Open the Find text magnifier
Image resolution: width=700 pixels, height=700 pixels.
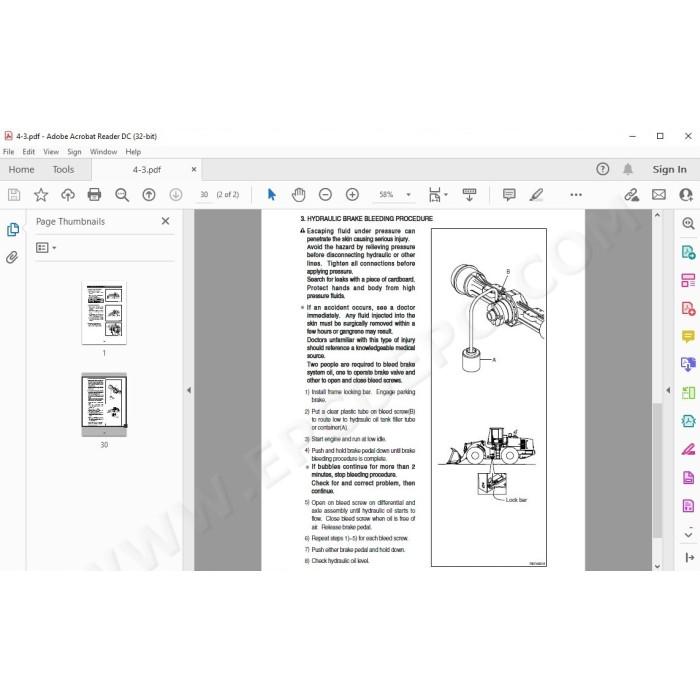(x=122, y=195)
